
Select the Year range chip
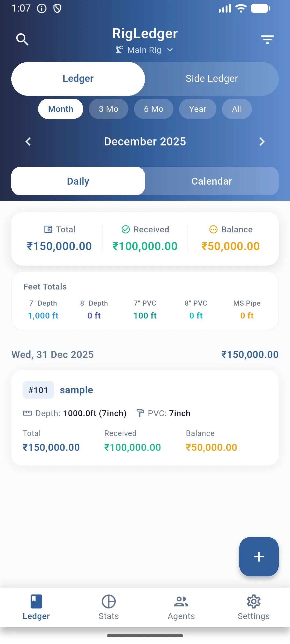pyautogui.click(x=198, y=109)
